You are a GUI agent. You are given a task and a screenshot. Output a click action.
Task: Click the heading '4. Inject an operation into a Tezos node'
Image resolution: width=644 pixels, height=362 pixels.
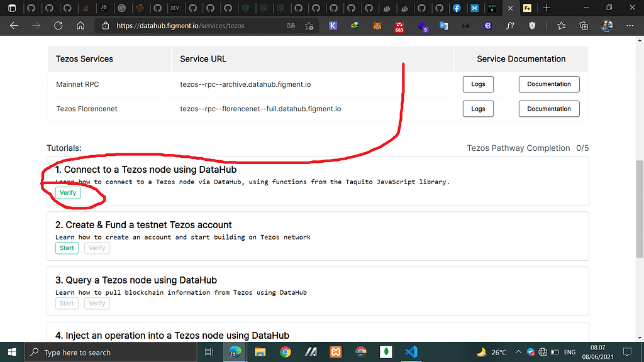172,336
